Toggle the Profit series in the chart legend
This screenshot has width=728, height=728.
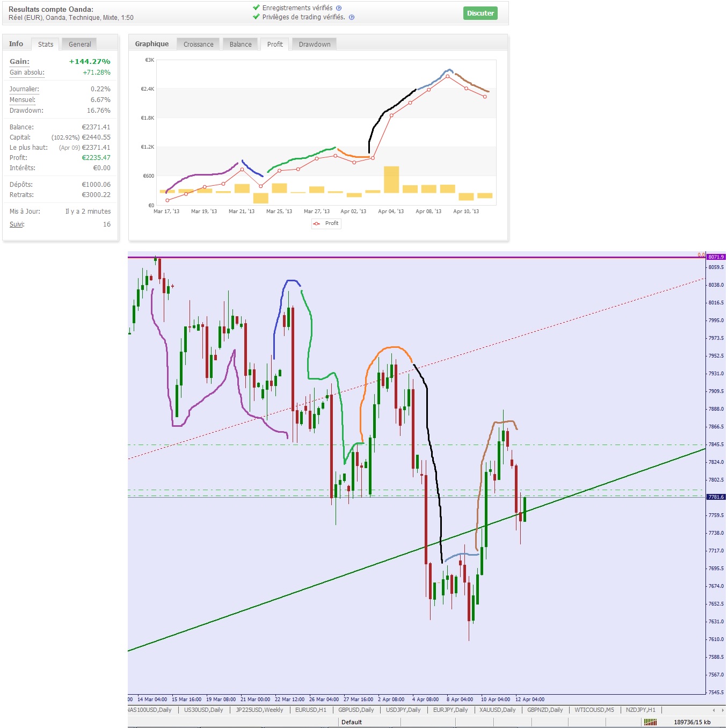[326, 223]
